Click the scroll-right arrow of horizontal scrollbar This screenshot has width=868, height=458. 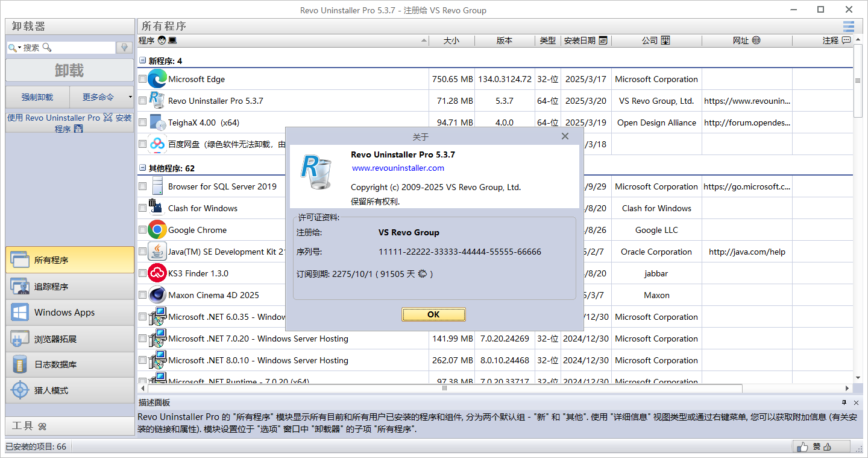click(847, 388)
